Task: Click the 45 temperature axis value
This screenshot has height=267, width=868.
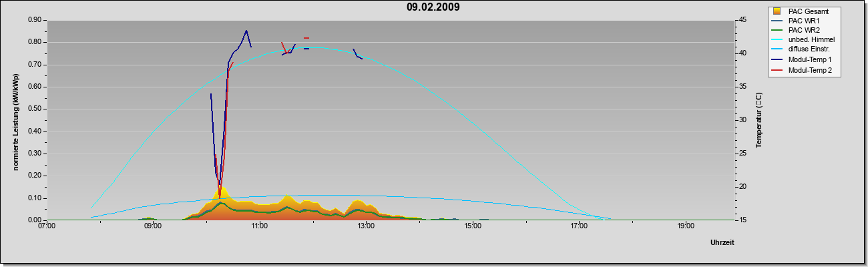Action: (743, 20)
